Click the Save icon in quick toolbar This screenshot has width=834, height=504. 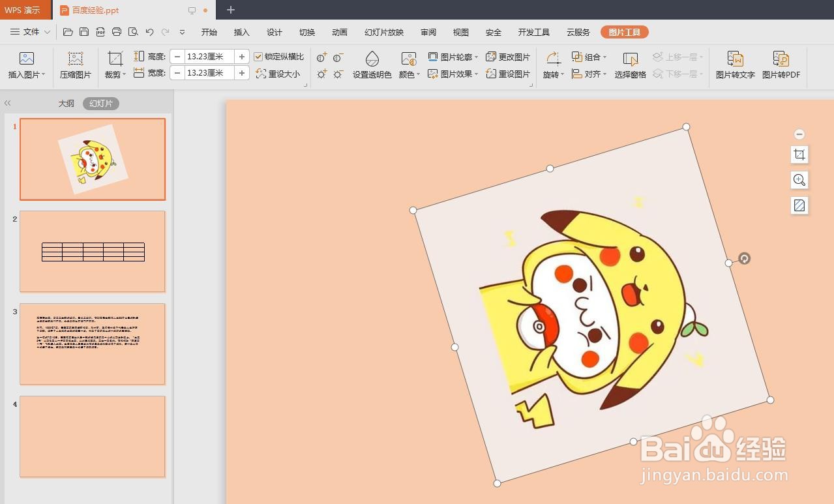point(84,32)
